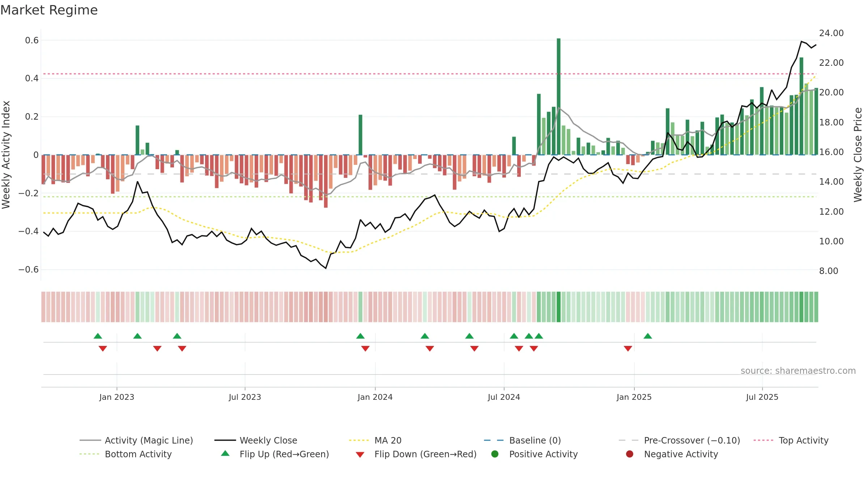The height and width of the screenshot is (488, 868).
Task: Click the Jan 2023 axis label
Action: pyautogui.click(x=117, y=397)
